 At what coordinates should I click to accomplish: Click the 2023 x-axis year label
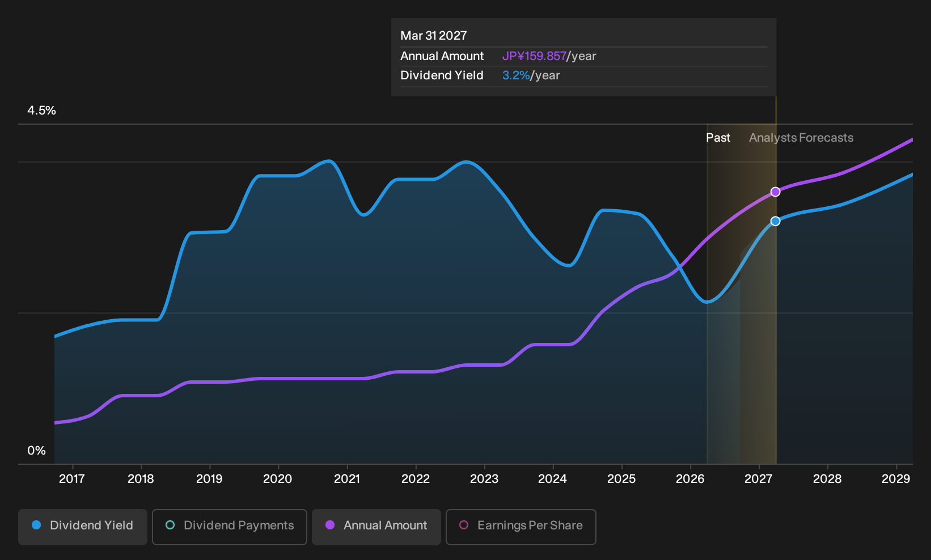[x=484, y=479]
